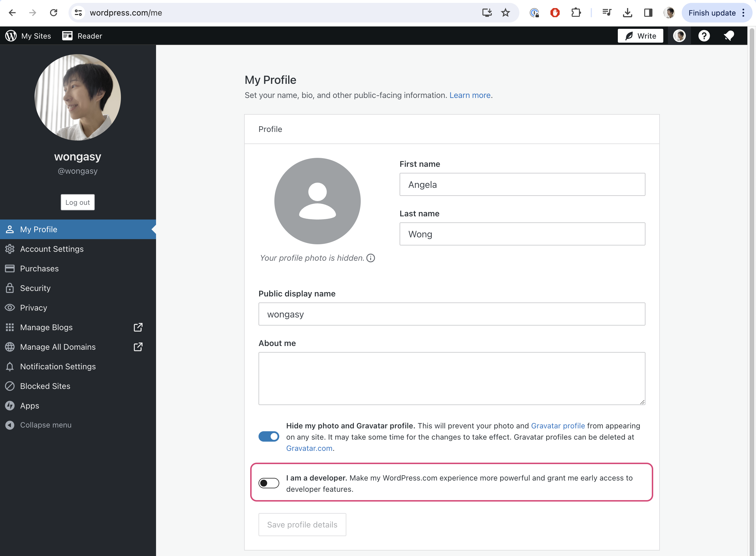
Task: Open the Reader icon in top bar
Action: pos(67,36)
